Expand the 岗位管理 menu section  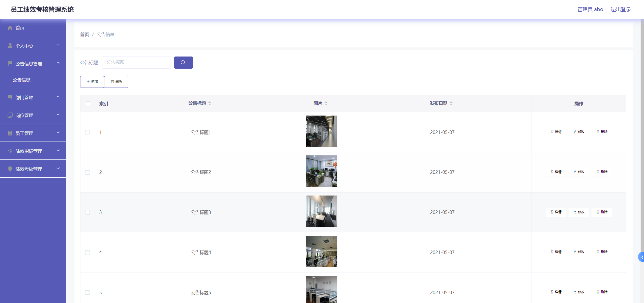coord(58,115)
